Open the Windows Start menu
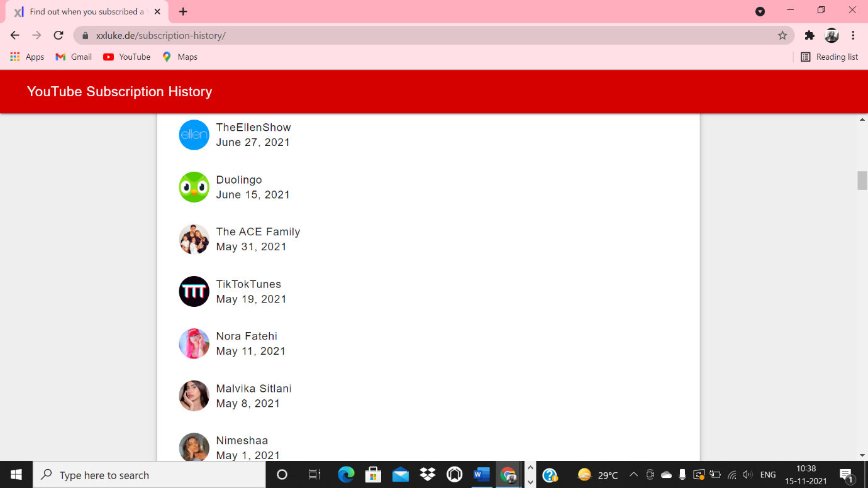 point(16,475)
